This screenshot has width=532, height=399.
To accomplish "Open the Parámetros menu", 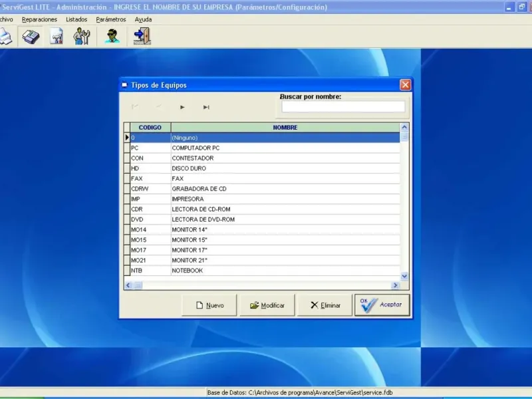I will [x=111, y=19].
